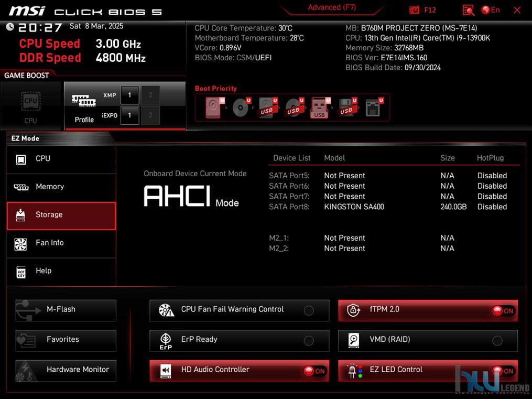
Task: Click the Fan Info sidebar fan icon
Action: [20, 244]
